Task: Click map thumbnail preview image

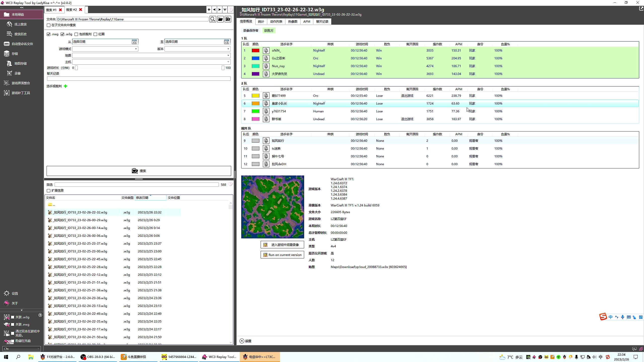Action: 272,207
